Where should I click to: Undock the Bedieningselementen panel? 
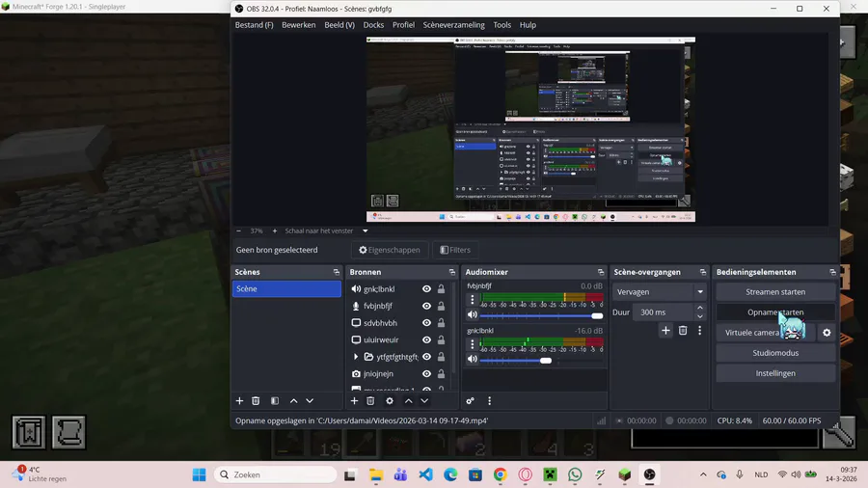[832, 272]
